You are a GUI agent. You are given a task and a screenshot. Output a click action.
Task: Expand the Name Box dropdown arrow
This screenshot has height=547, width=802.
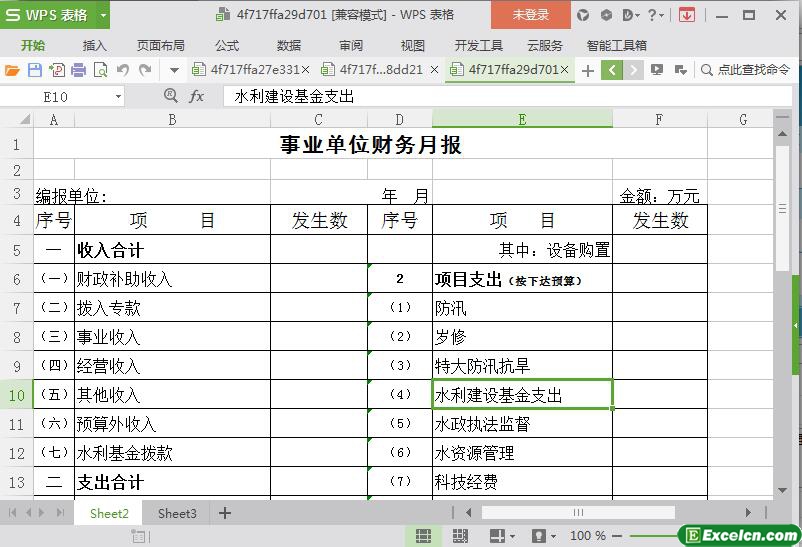(118, 97)
